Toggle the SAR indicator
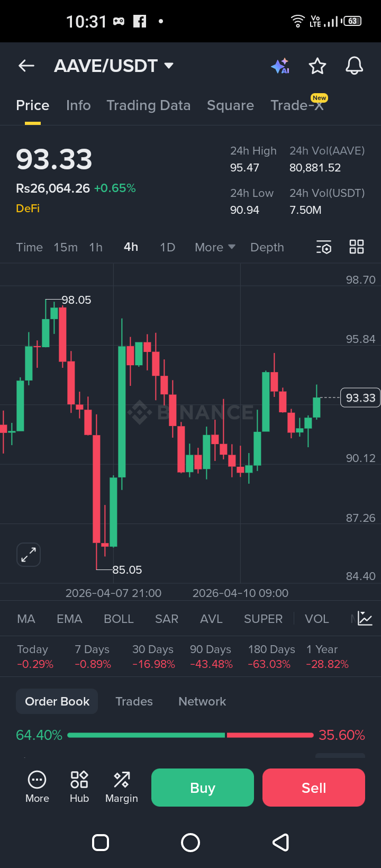381x868 pixels. (x=167, y=619)
